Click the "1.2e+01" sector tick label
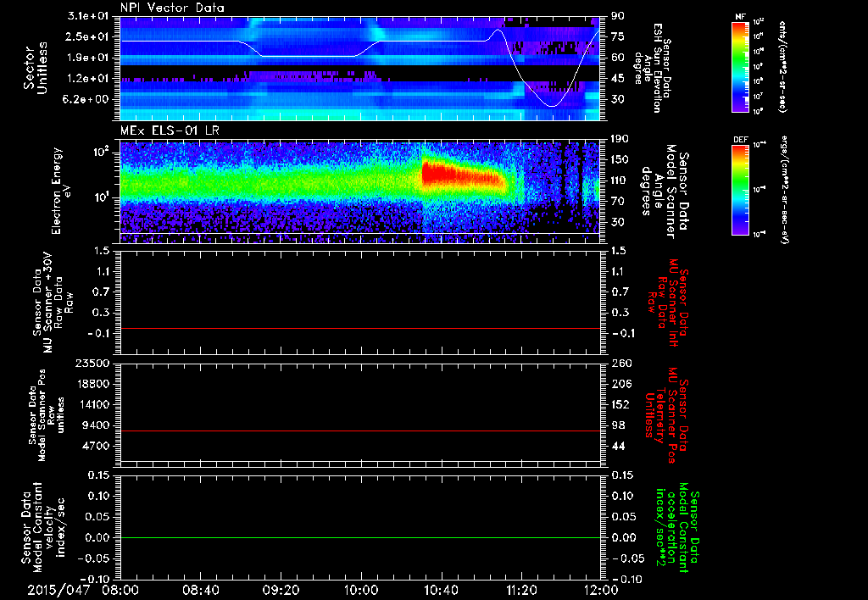 tap(88, 79)
